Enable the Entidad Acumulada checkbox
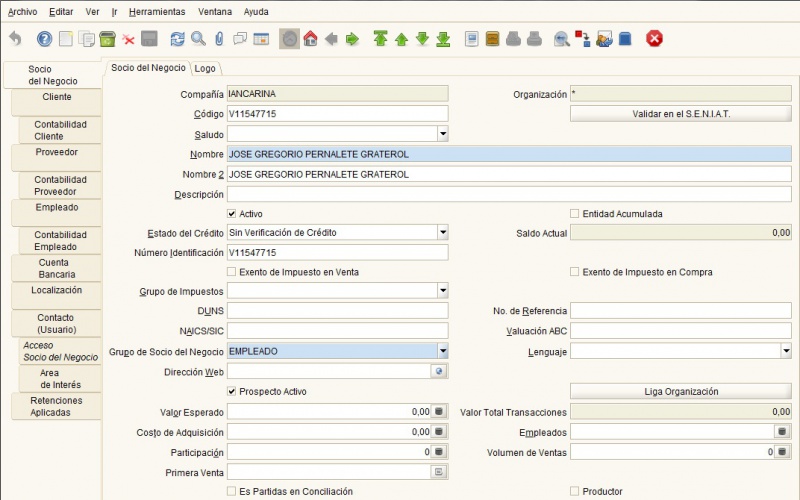The image size is (800, 500). (574, 214)
